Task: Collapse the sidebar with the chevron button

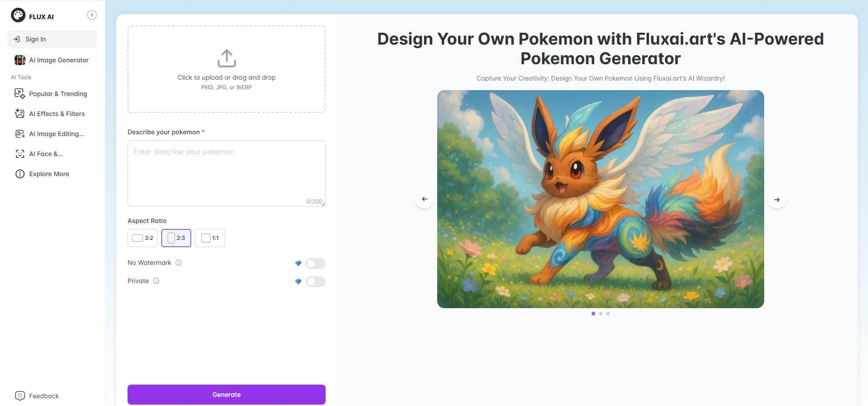Action: (92, 15)
